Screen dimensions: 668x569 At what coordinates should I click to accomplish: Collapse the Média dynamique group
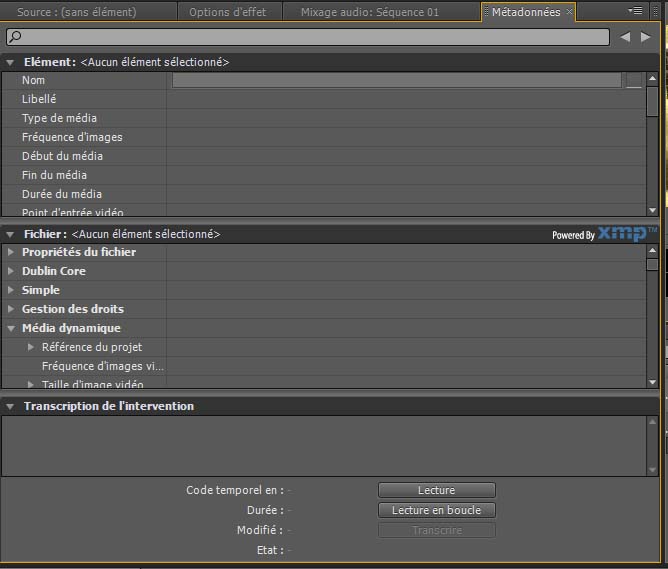pos(11,328)
